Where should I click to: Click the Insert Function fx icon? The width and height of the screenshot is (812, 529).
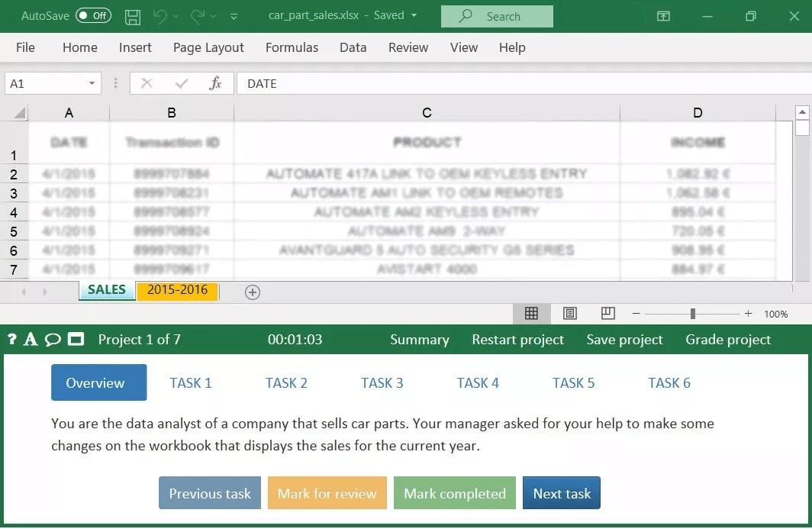(x=215, y=83)
